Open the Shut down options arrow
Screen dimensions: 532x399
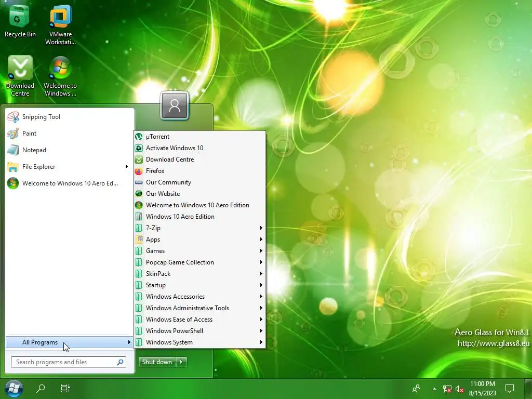click(x=181, y=362)
